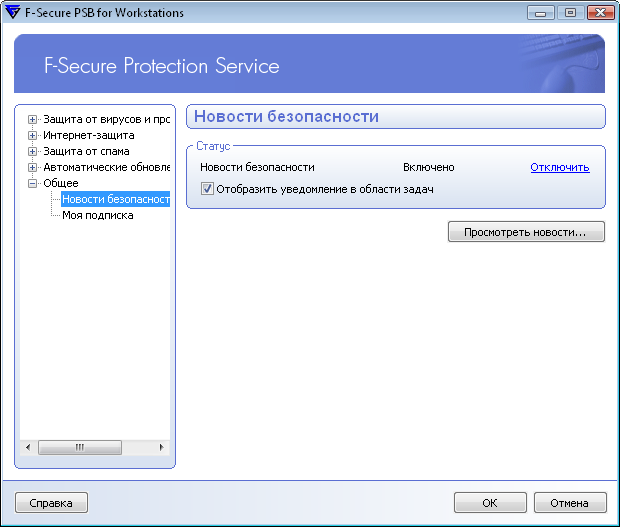Select Защита от вирусов tree item

[x=106, y=119]
